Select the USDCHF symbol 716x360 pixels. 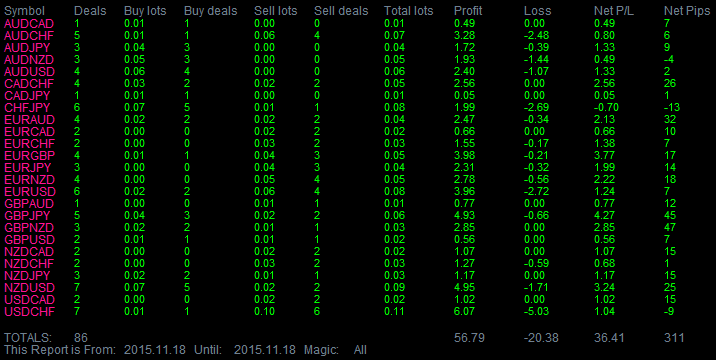coord(29,312)
